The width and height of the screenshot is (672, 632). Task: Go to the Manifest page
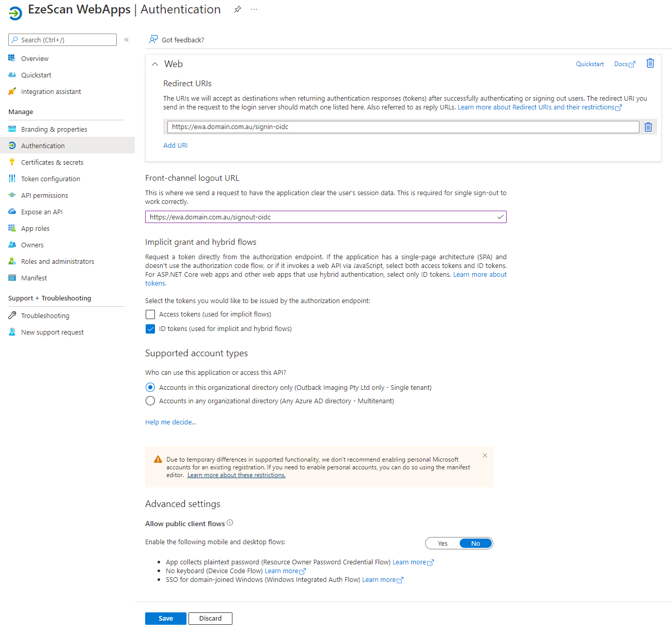click(34, 278)
